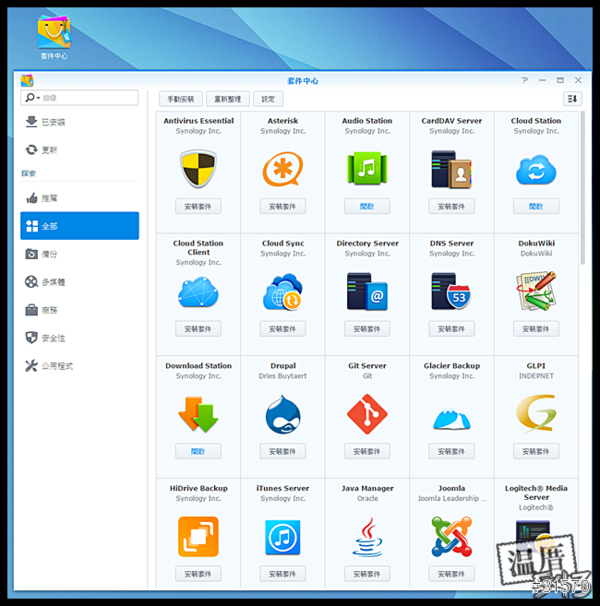The height and width of the screenshot is (606, 600).
Task: Select the Security (安全性) sidebar category
Action: tap(80, 338)
